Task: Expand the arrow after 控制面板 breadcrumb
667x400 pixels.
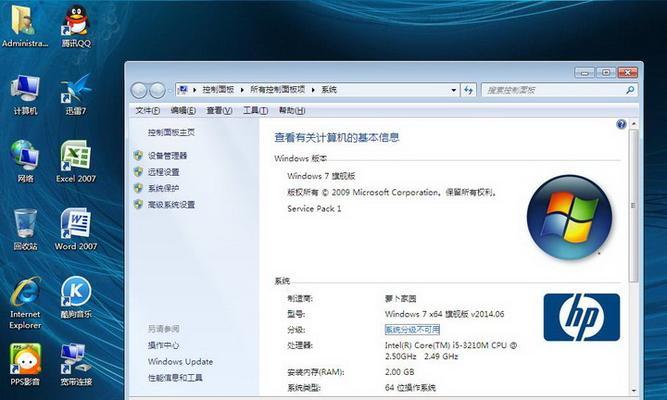Action: 242,90
